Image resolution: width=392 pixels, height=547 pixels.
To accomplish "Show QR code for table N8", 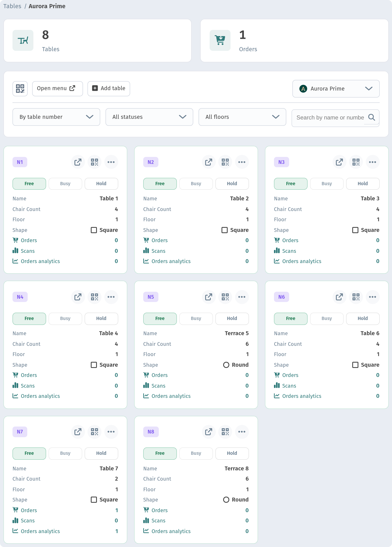I will pos(225,432).
